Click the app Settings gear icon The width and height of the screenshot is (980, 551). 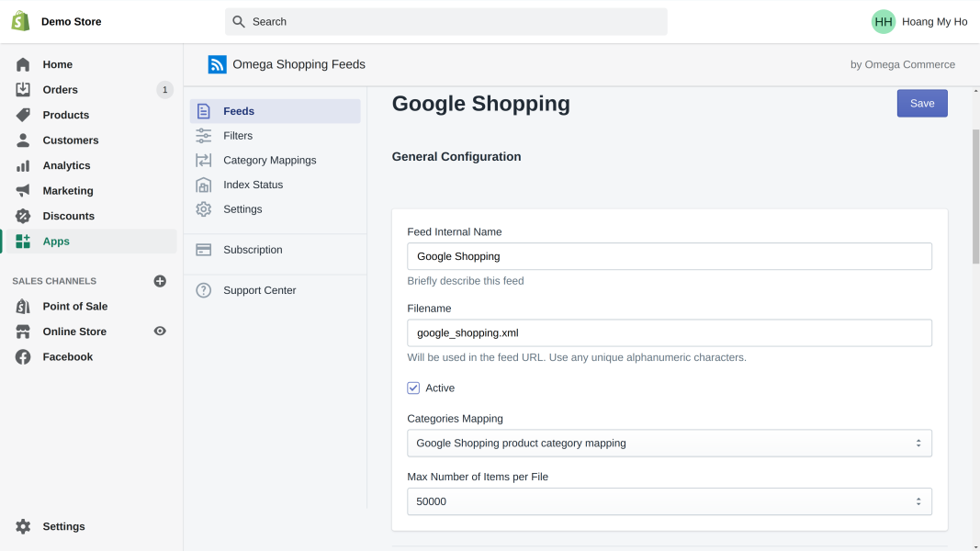[x=204, y=209]
